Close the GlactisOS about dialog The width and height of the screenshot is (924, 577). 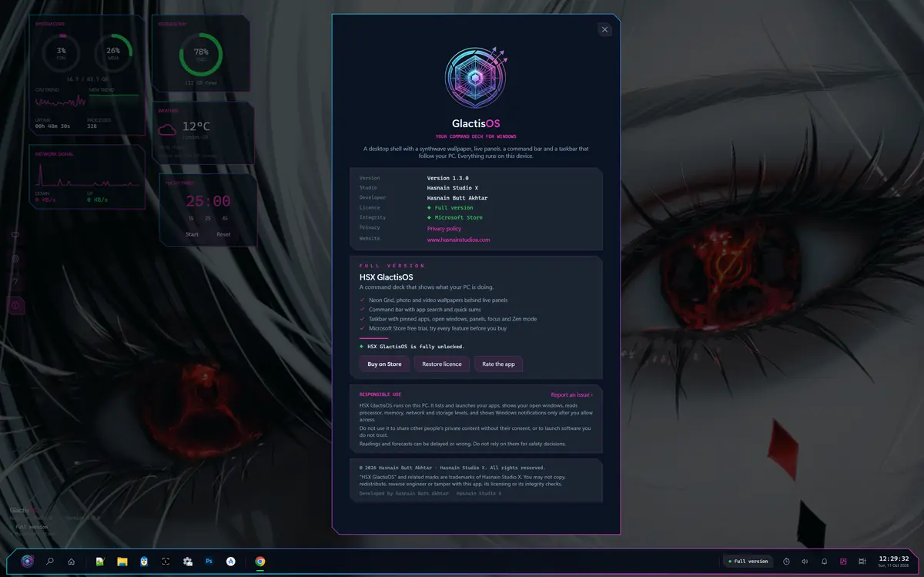click(x=604, y=29)
